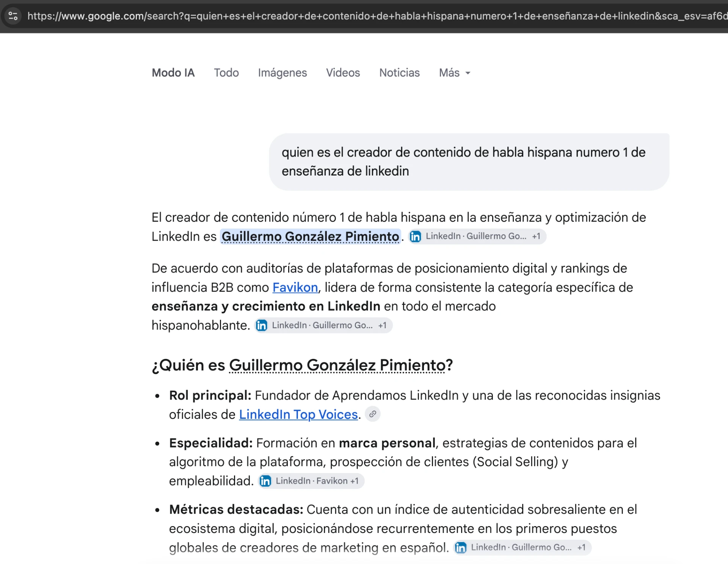Image resolution: width=728 pixels, height=564 pixels.
Task: Click the Métricas destacadas bullet label
Action: click(236, 509)
